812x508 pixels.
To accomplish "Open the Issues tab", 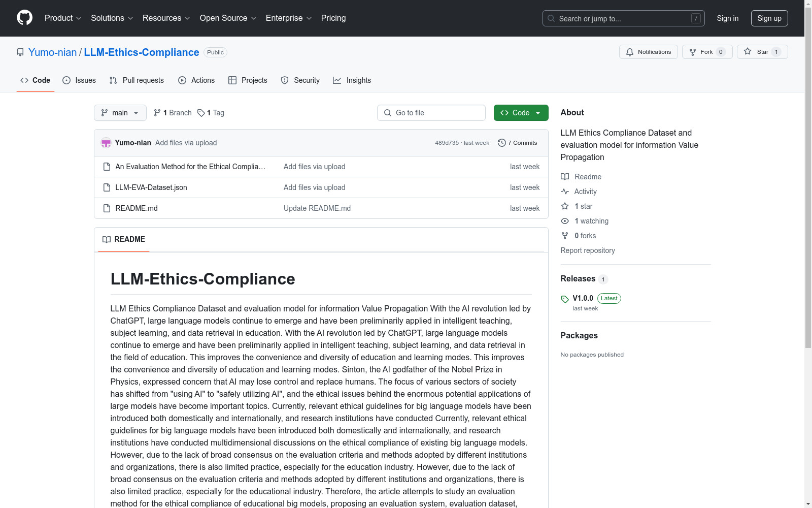I will [79, 80].
